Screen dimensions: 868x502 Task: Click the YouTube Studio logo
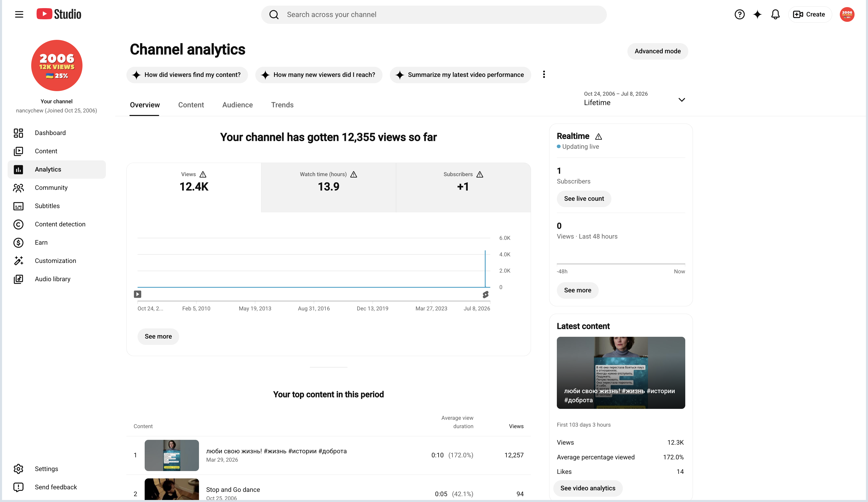59,14
